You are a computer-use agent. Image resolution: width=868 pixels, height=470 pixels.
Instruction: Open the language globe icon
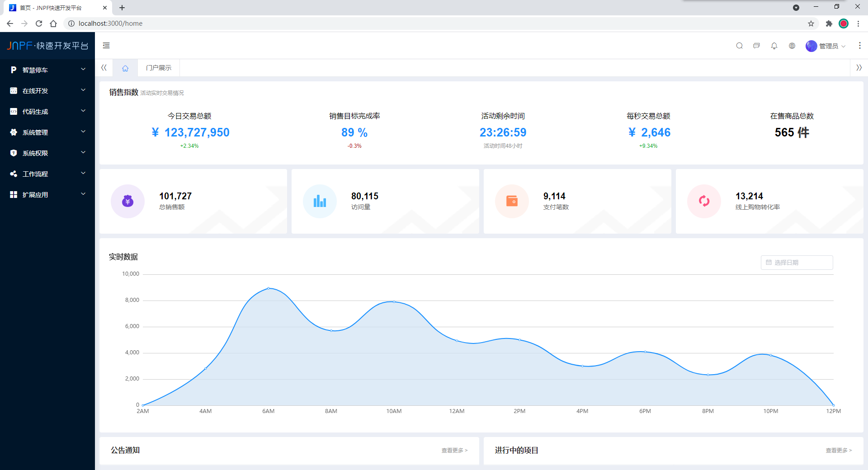[x=792, y=46]
